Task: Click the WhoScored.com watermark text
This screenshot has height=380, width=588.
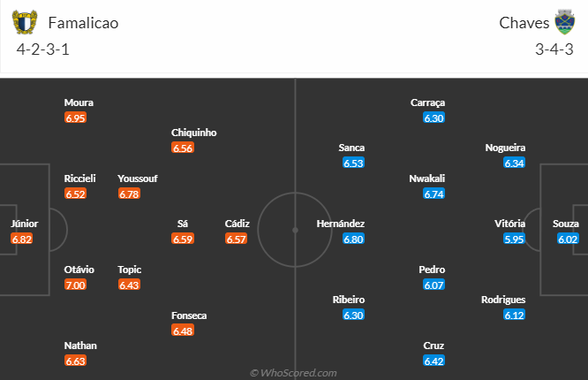Action: point(293,373)
